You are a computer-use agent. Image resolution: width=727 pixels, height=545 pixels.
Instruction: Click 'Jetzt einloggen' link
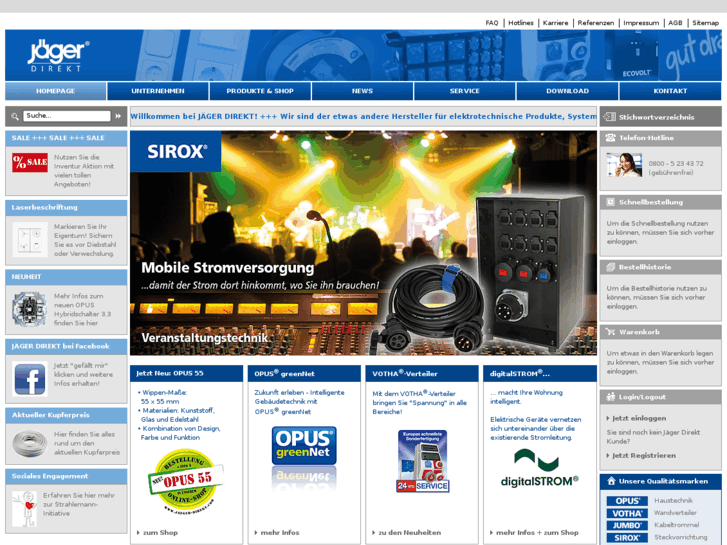click(637, 418)
